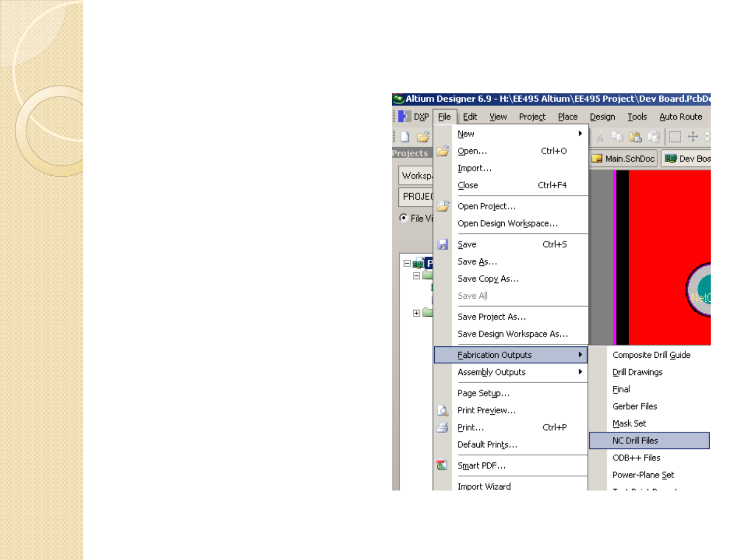Choose Print Preview... menu entry

pos(511,410)
